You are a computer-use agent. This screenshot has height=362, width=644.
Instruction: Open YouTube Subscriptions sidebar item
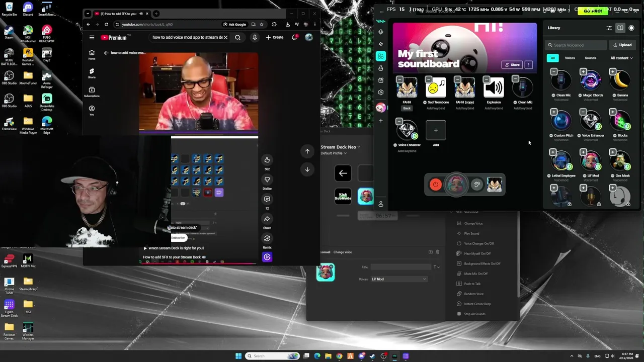(92, 92)
